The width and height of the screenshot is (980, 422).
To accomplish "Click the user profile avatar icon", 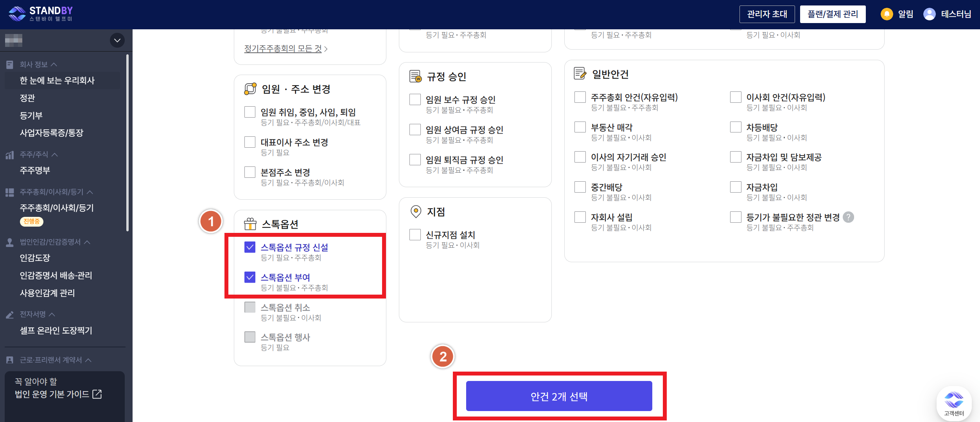I will 930,14.
